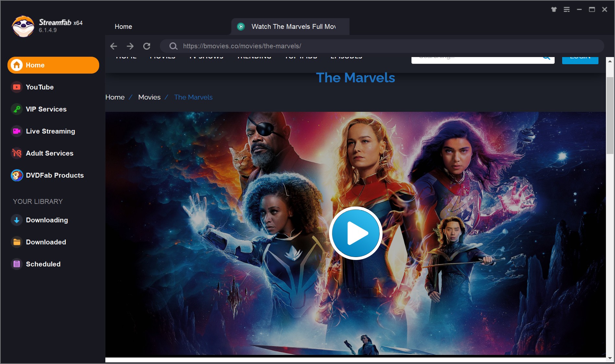Open VIP Services key icon
This screenshot has width=615, height=364.
pyautogui.click(x=17, y=109)
